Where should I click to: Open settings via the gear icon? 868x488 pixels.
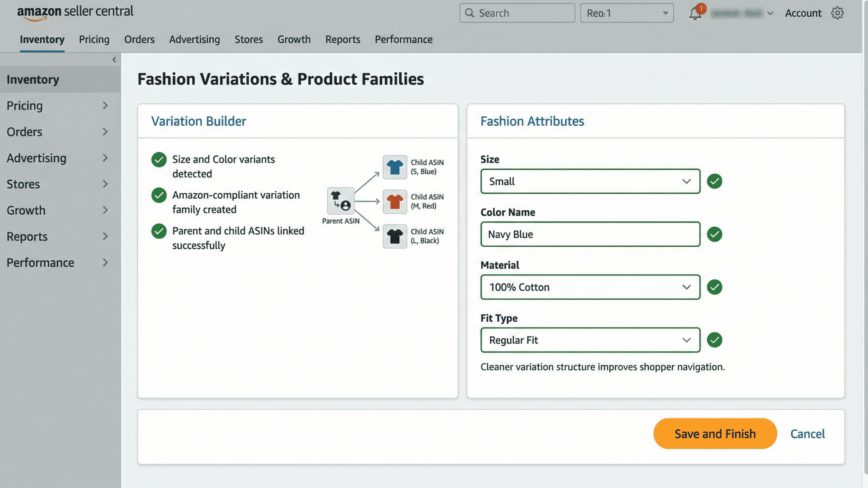tap(837, 13)
